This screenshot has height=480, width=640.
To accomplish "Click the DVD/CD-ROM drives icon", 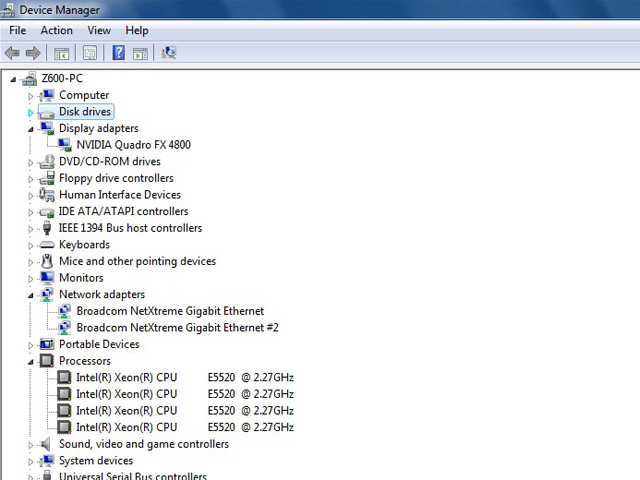I will (x=47, y=162).
